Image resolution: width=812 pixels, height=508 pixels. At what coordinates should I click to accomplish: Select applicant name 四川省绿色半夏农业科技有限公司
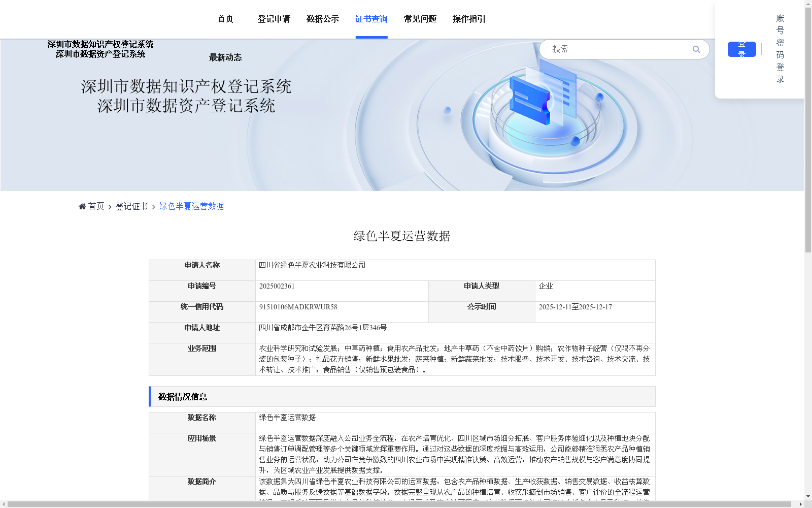(x=312, y=265)
